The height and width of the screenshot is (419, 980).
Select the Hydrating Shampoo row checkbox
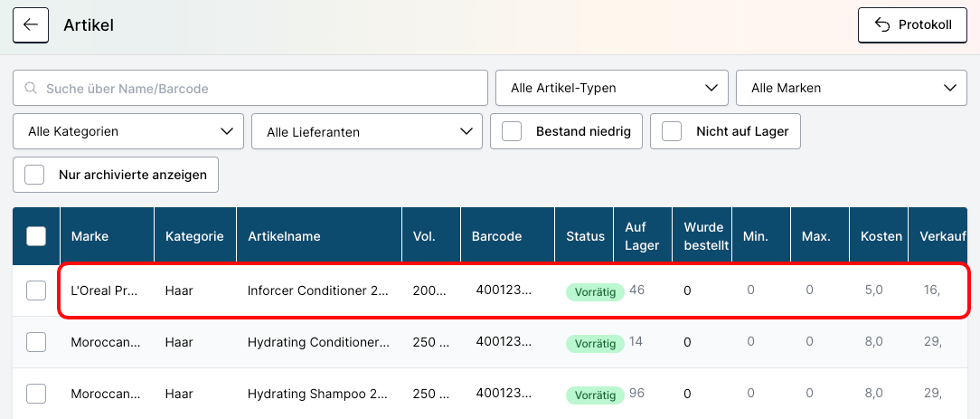click(x=36, y=394)
